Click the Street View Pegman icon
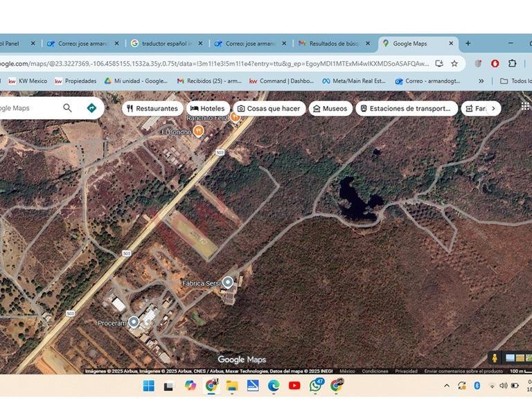Screen dimensions: 532x399 tap(495, 358)
